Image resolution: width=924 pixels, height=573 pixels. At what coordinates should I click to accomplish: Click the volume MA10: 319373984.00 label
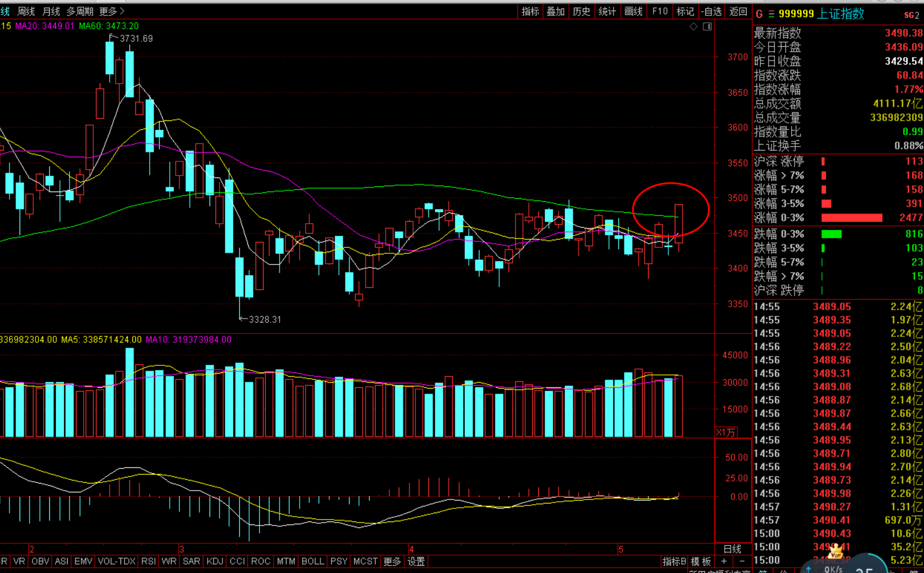pos(189,340)
